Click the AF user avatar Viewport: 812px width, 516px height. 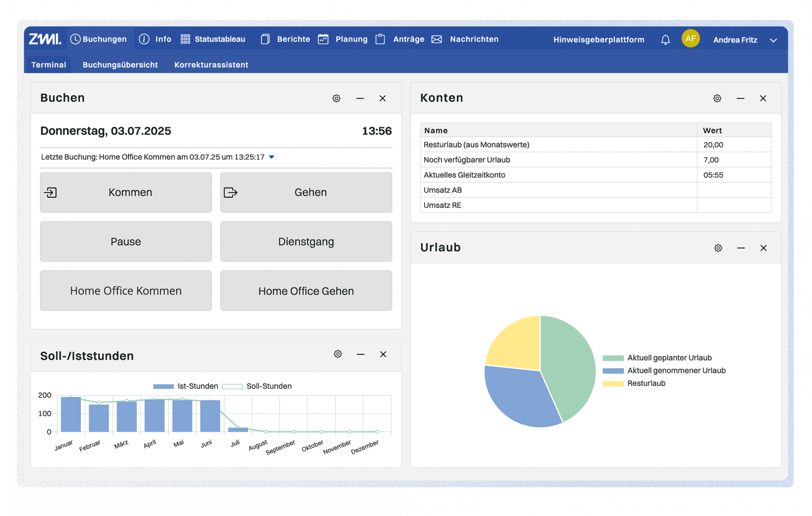pyautogui.click(x=690, y=39)
